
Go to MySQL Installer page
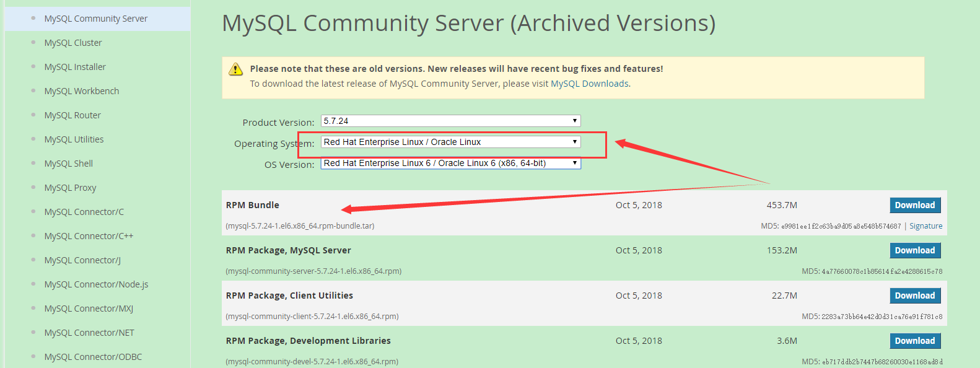click(x=75, y=67)
